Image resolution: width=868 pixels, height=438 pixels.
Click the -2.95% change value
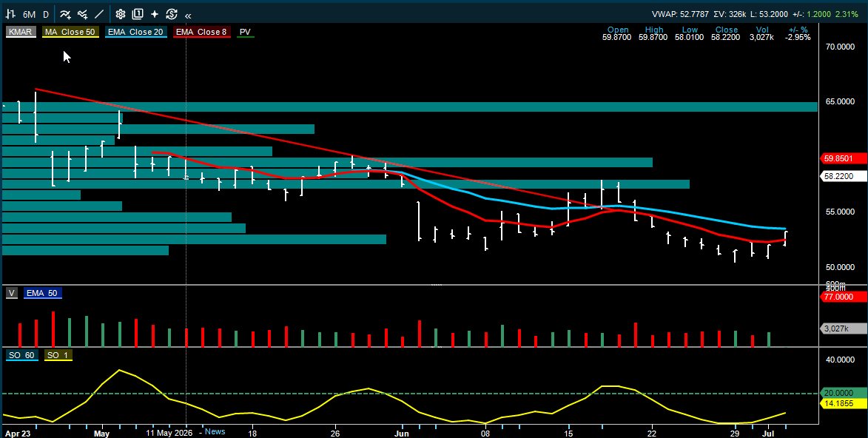(798, 38)
